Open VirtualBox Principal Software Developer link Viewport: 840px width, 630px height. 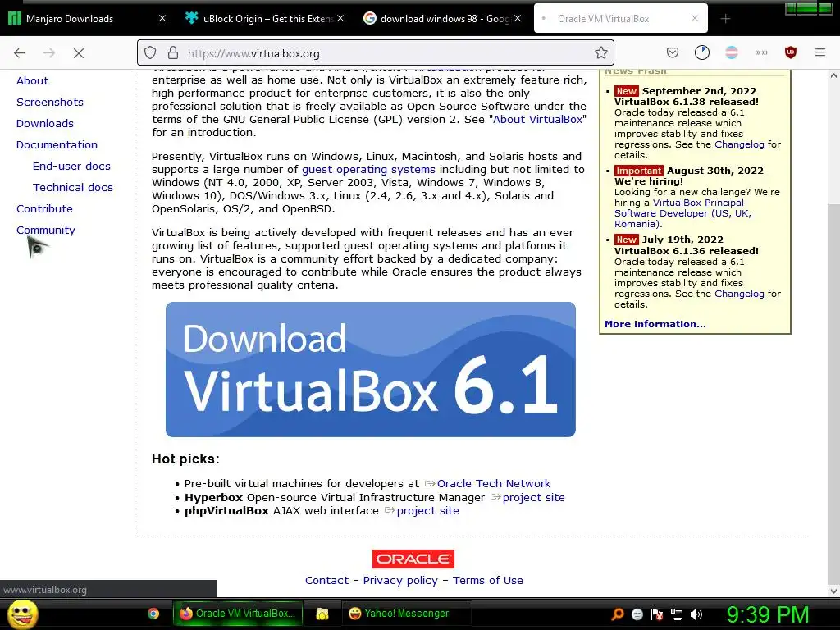pyautogui.click(x=682, y=213)
